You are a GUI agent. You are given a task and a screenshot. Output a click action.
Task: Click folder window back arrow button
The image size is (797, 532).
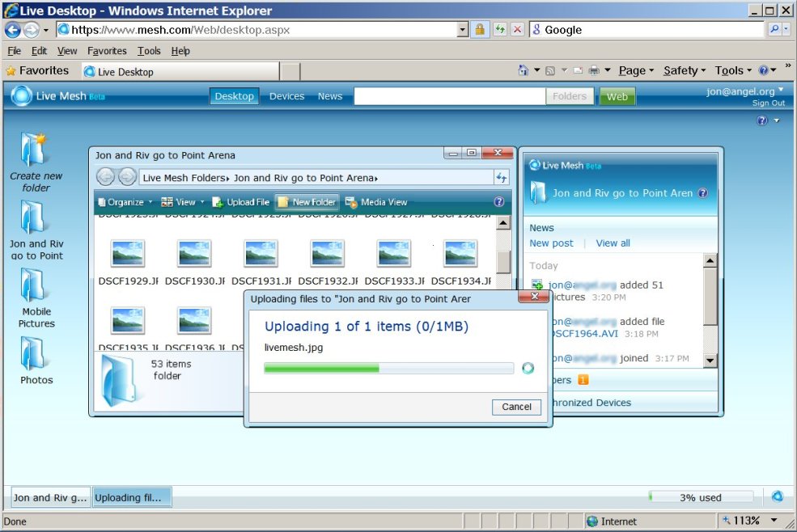[105, 177]
